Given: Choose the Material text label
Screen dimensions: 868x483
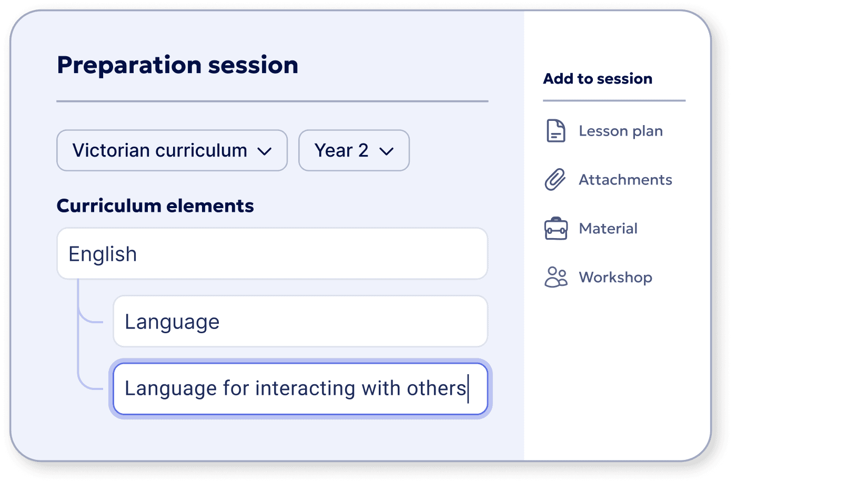Looking at the screenshot, I should point(608,229).
